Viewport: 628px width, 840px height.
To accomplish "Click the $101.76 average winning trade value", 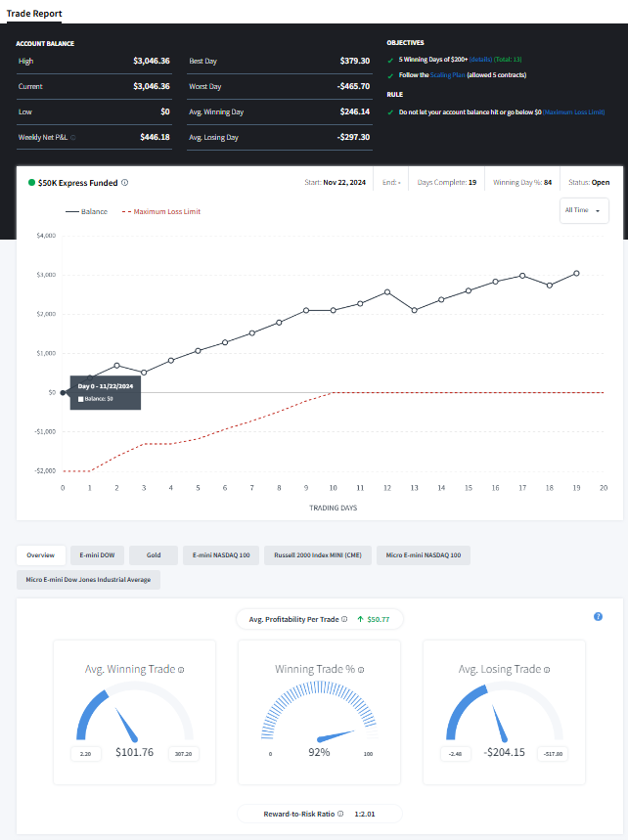I will tap(134, 752).
